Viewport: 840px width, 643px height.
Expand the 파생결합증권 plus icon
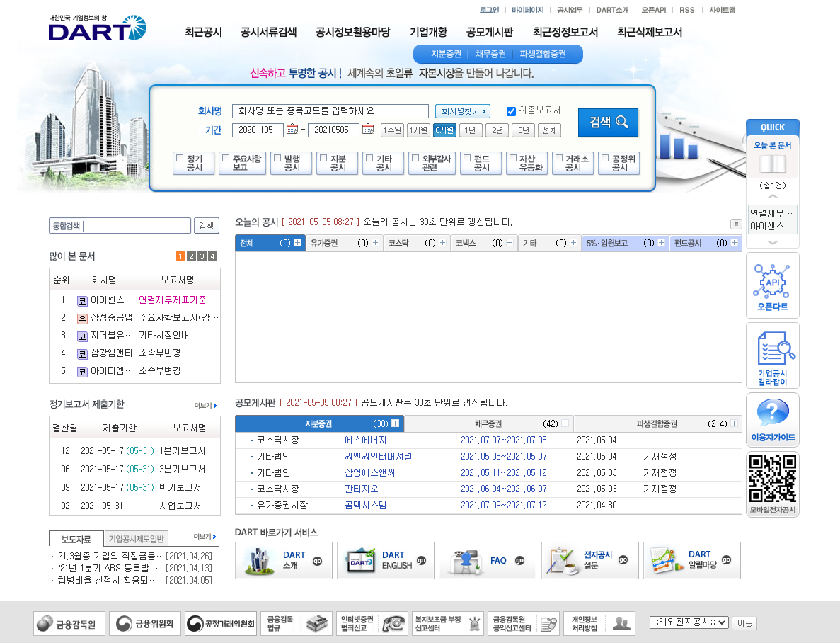[x=735, y=423]
